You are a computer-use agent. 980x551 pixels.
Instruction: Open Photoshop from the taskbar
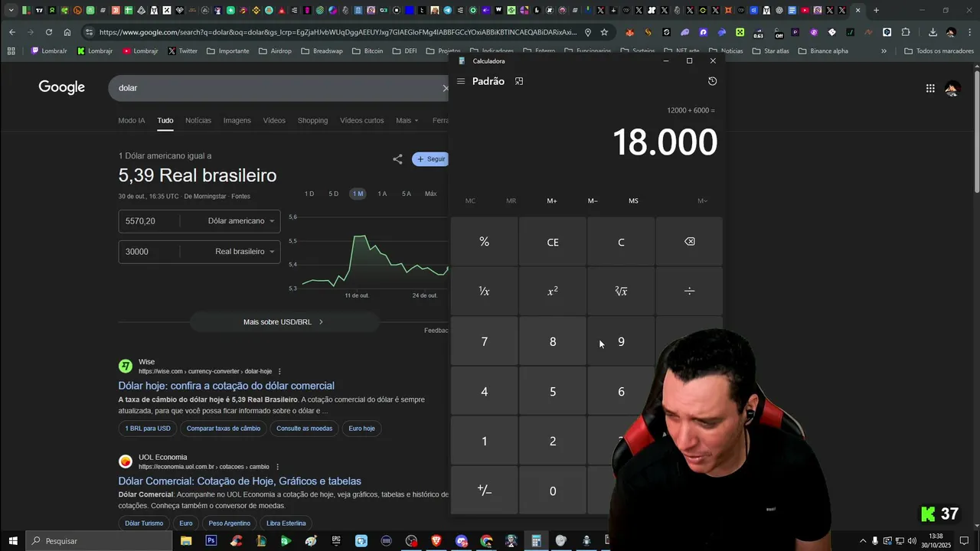tap(211, 540)
